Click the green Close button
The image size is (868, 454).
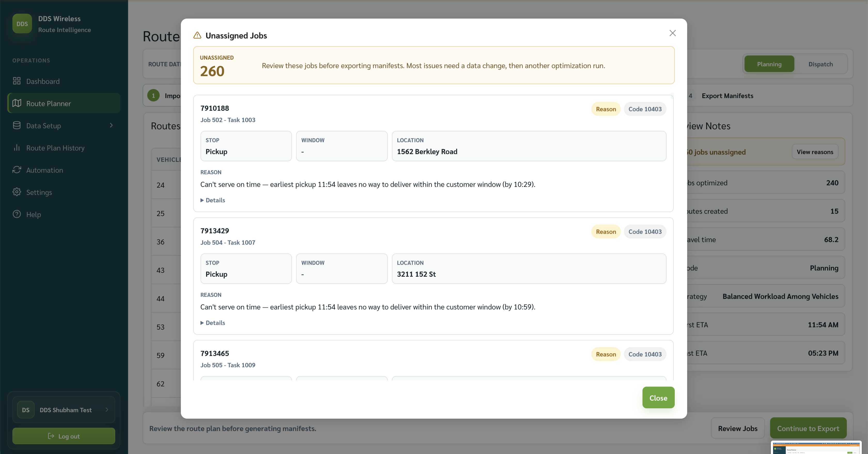(x=658, y=397)
